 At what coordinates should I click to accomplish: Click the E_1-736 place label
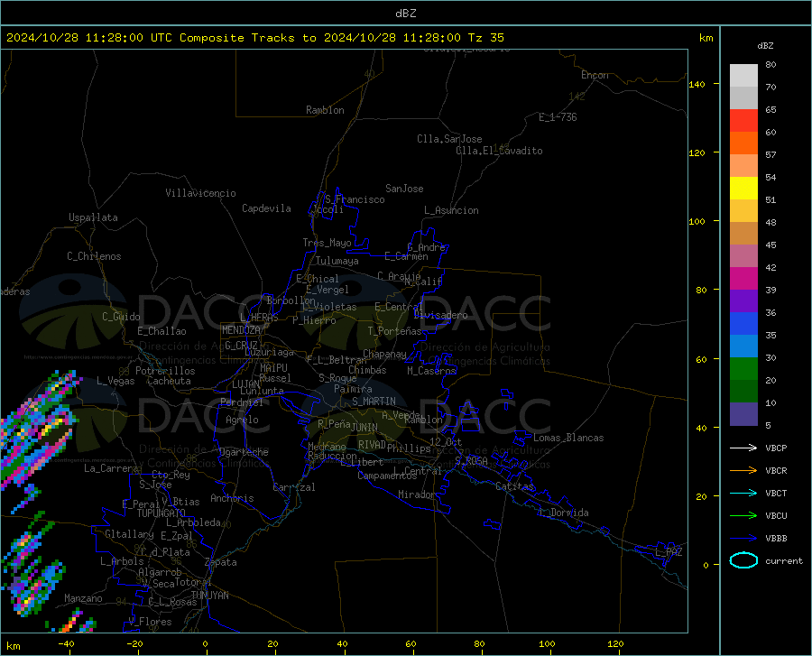[x=558, y=117]
